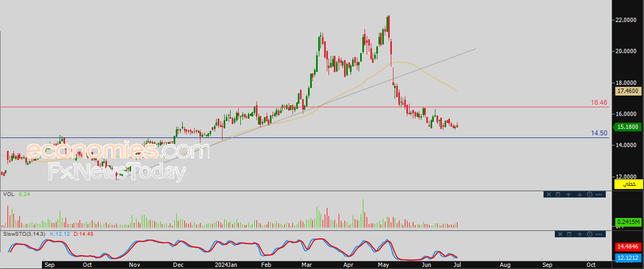
Task: Select the SlowSTO(3,14,3) indicator label
Action: point(25,234)
